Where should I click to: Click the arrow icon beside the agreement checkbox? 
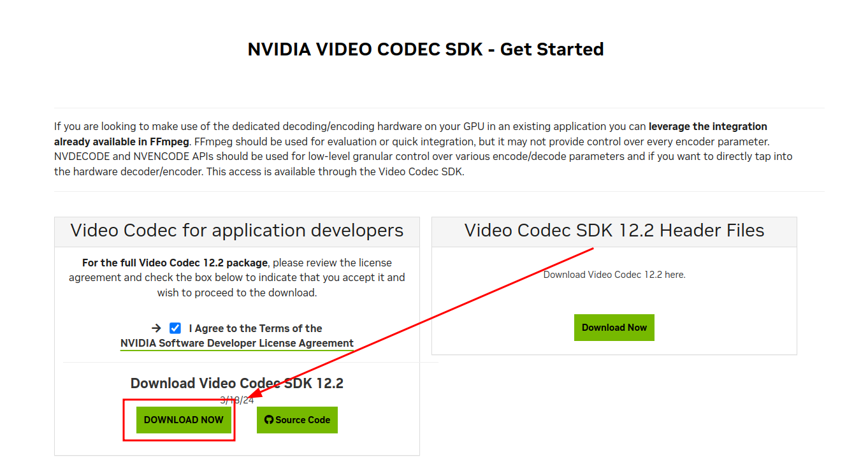tap(156, 328)
